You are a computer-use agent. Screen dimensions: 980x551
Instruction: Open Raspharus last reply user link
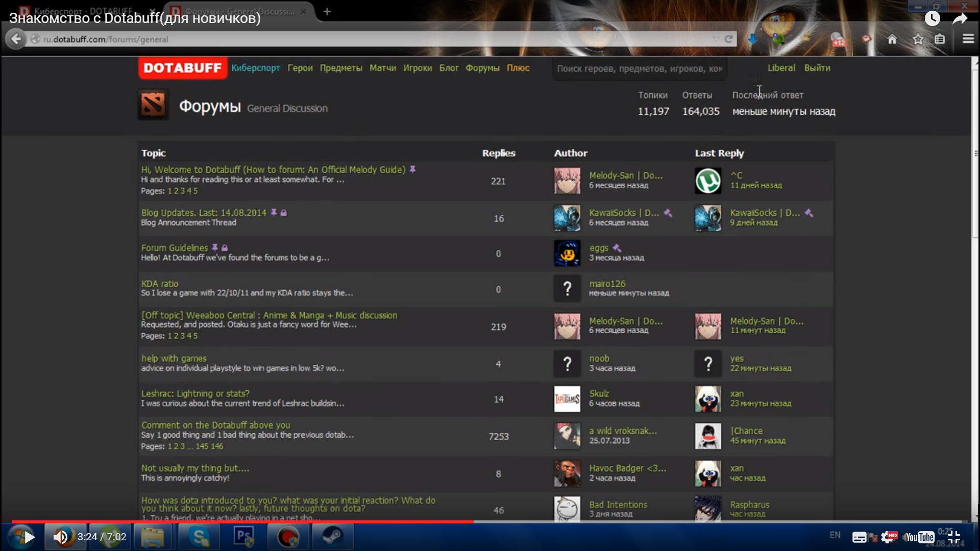(750, 505)
